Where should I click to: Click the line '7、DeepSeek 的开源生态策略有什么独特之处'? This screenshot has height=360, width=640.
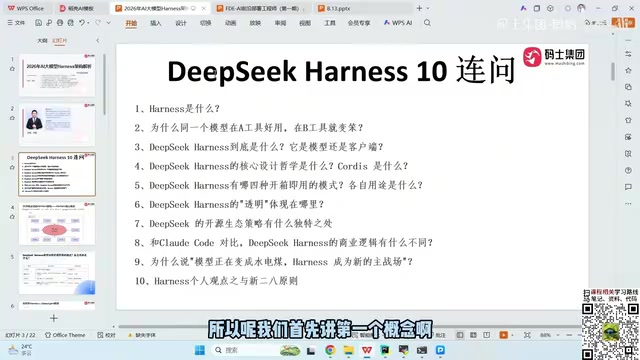233,224
